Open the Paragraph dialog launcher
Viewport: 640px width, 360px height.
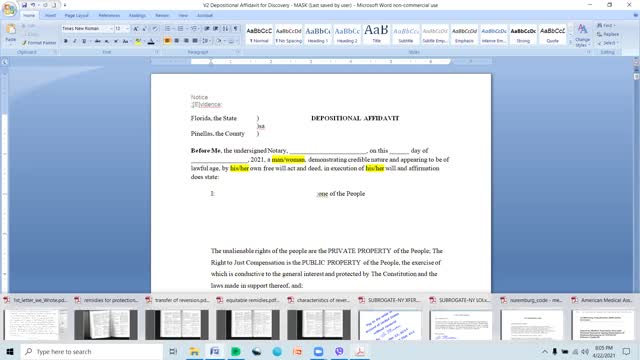238,52
